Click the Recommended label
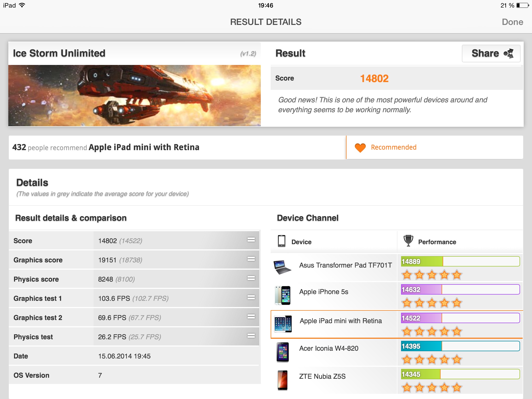This screenshot has width=532, height=399. coord(394,147)
